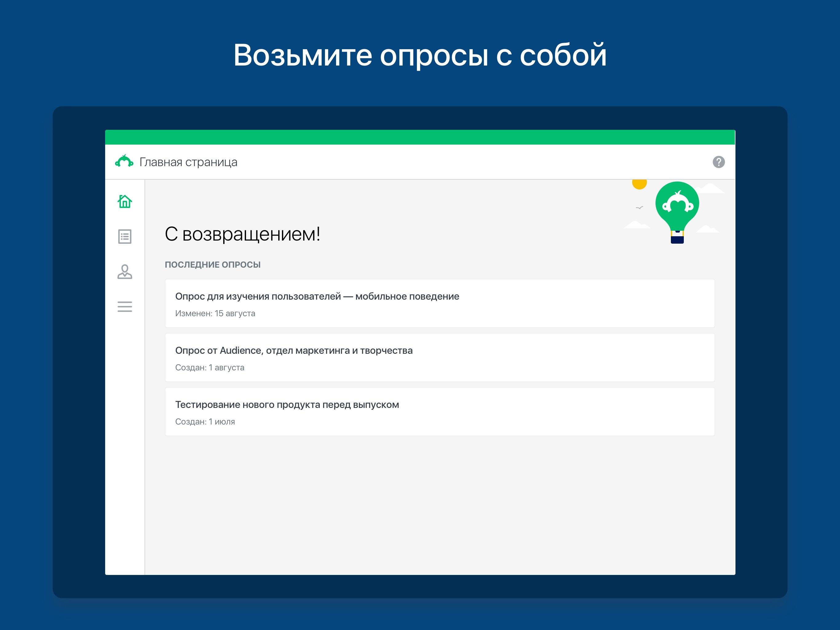Viewport: 840px width, 630px height.
Task: Open survey 'Опрос для изучения пользователей — мобильное поведение'
Action: 440,303
